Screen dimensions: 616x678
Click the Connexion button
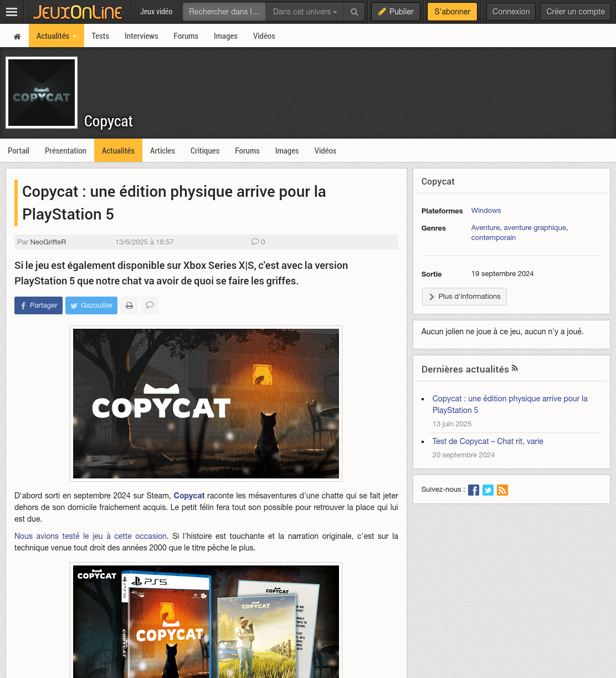tap(511, 12)
